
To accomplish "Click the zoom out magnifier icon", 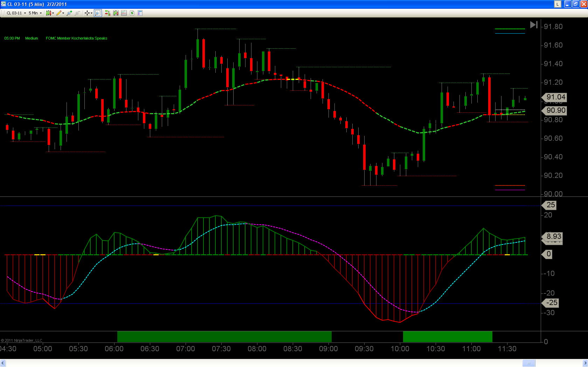I will click(77, 13).
